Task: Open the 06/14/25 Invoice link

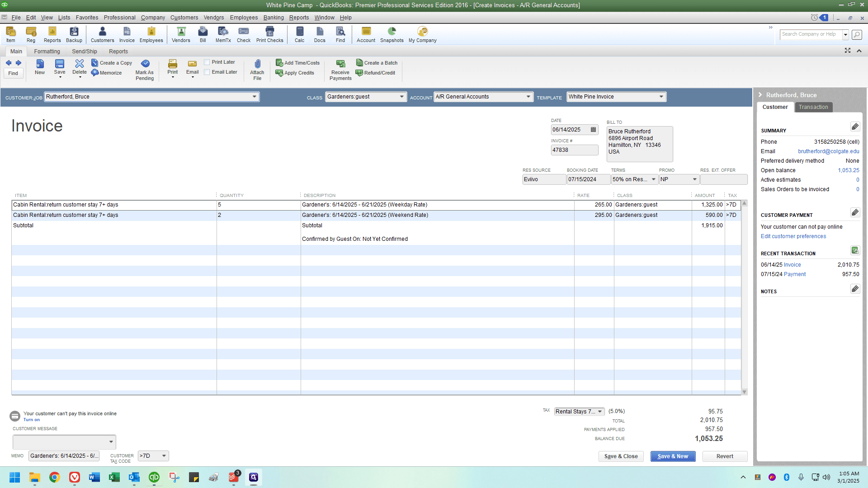Action: coord(792,265)
